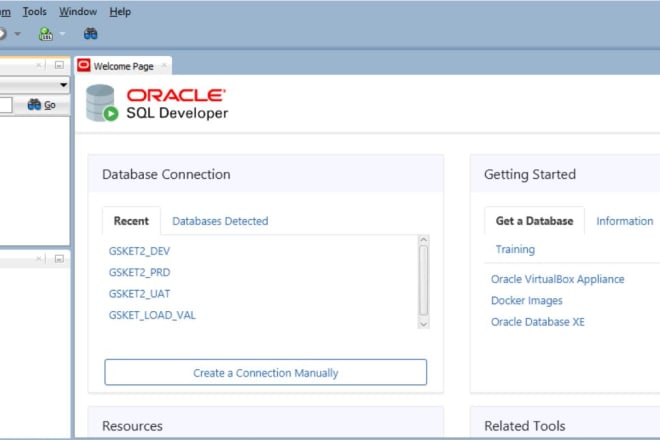The width and height of the screenshot is (660, 440).
Task: Close the lower left panel
Action: pyautogui.click(x=39, y=259)
